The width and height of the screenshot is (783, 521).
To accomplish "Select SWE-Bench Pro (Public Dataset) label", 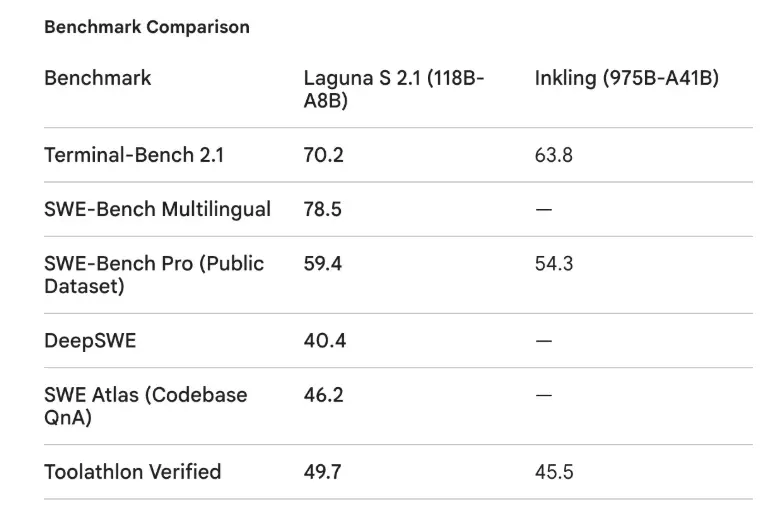I will click(x=154, y=275).
